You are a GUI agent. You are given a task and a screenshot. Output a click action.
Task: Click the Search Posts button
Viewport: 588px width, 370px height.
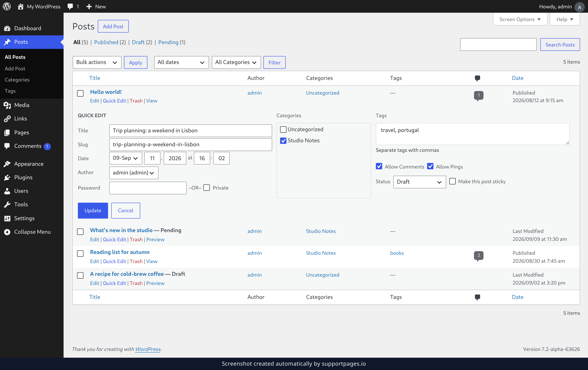(560, 45)
